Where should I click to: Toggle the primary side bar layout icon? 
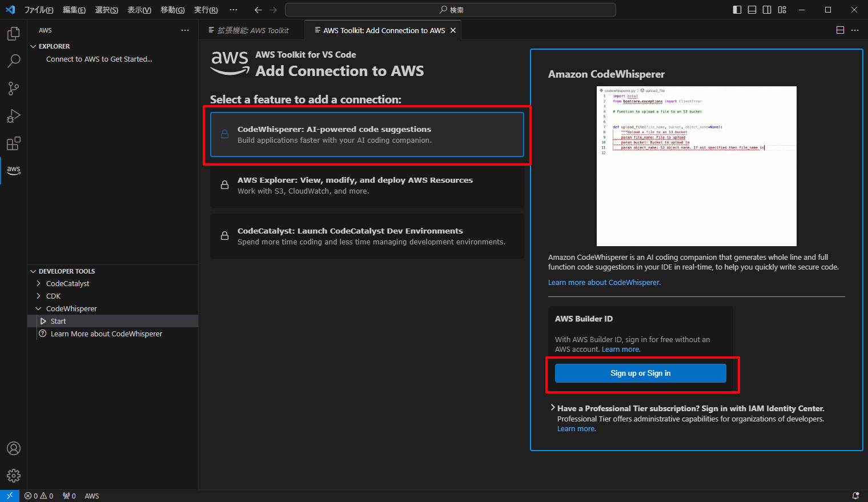tap(737, 10)
